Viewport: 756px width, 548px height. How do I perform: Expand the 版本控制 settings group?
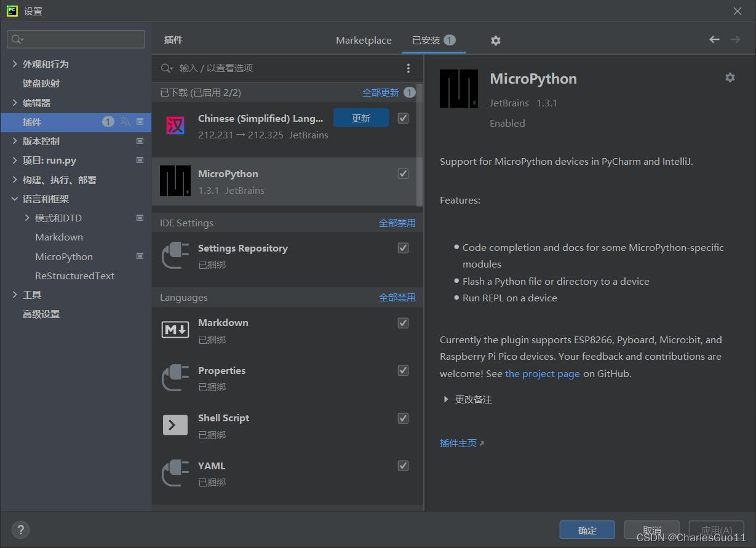[15, 141]
